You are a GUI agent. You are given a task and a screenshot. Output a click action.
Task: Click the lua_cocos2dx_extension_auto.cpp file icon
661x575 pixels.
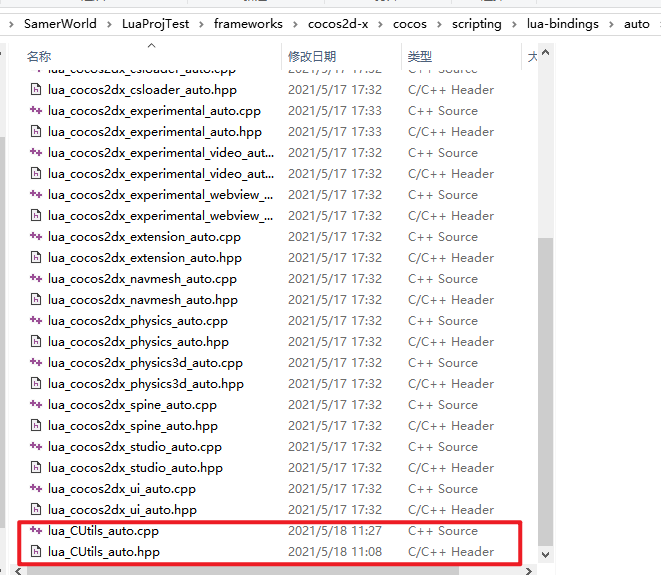36,237
